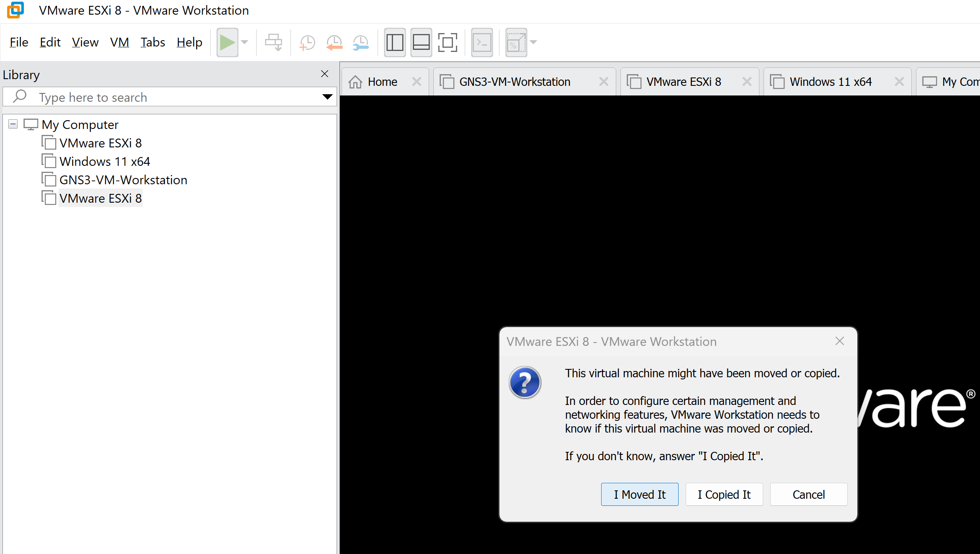The height and width of the screenshot is (554, 980).
Task: Toggle the library sidebar view icon
Action: click(x=394, y=42)
